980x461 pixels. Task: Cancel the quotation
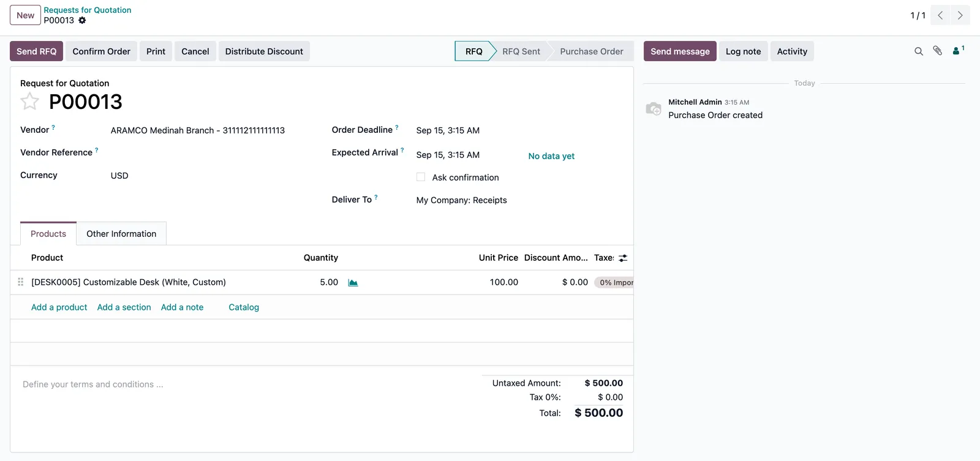click(x=195, y=51)
